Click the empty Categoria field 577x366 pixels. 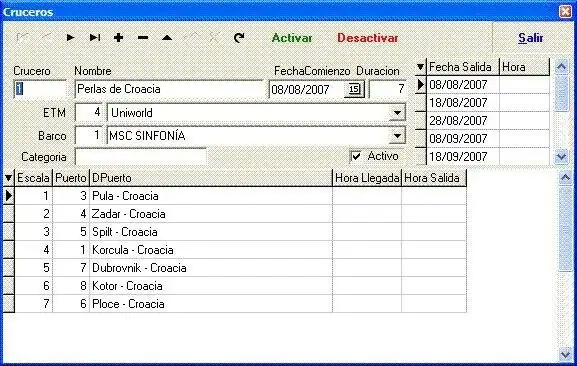coord(141,157)
